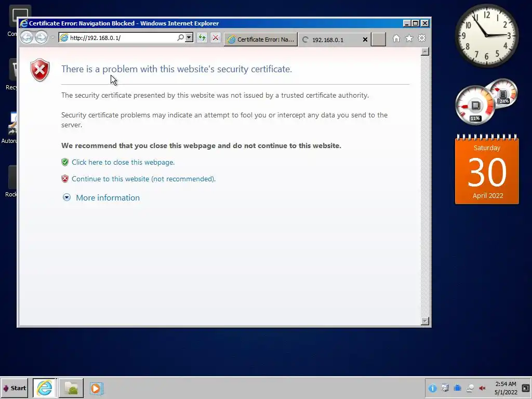Go forward using the Forward arrow
532x399 pixels.
pyautogui.click(x=42, y=37)
